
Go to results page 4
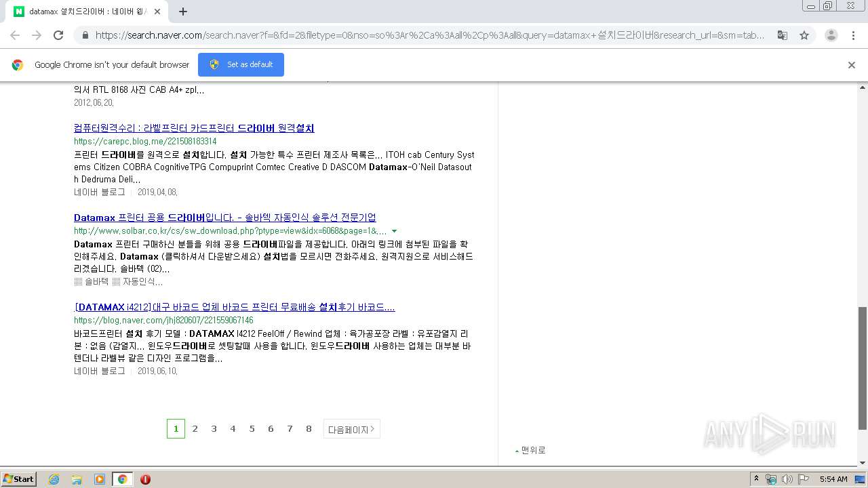pyautogui.click(x=233, y=429)
